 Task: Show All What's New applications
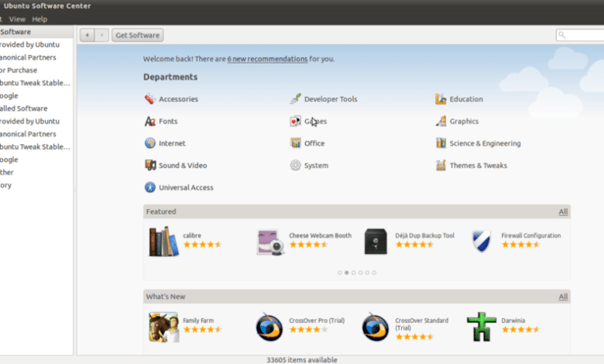coord(563,297)
